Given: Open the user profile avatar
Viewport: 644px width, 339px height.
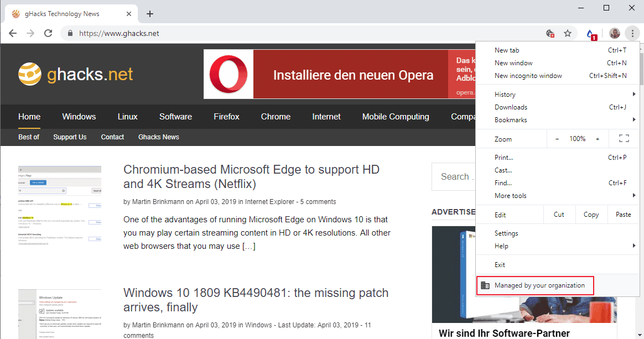Looking at the screenshot, I should click(x=615, y=33).
